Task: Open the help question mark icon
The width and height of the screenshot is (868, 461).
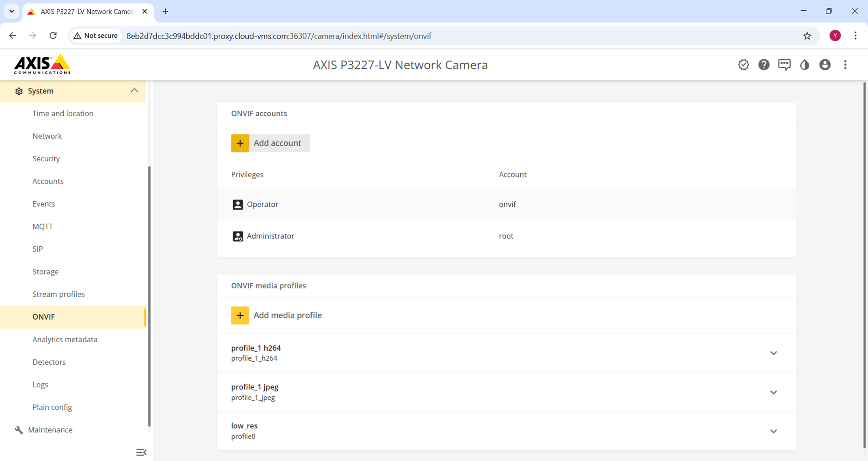Action: [764, 65]
